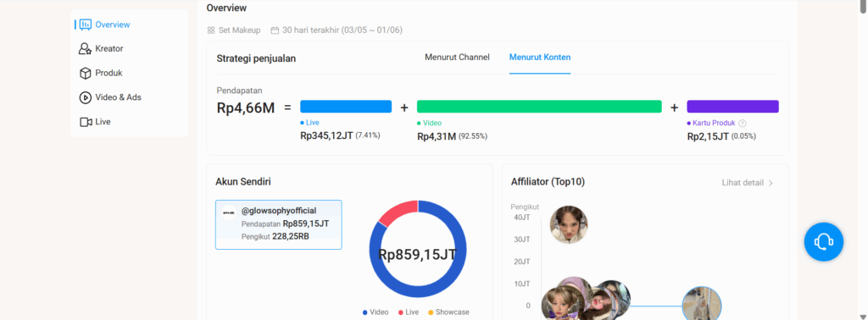The width and height of the screenshot is (868, 320).
Task: Select the Menurut Konten tab
Action: [540, 57]
